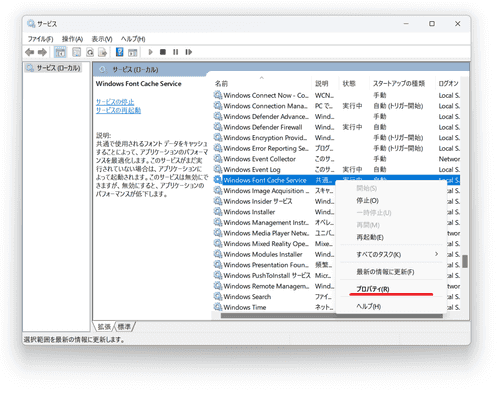
Task: Select the Windows Insider サービス row name
Action: click(258, 201)
